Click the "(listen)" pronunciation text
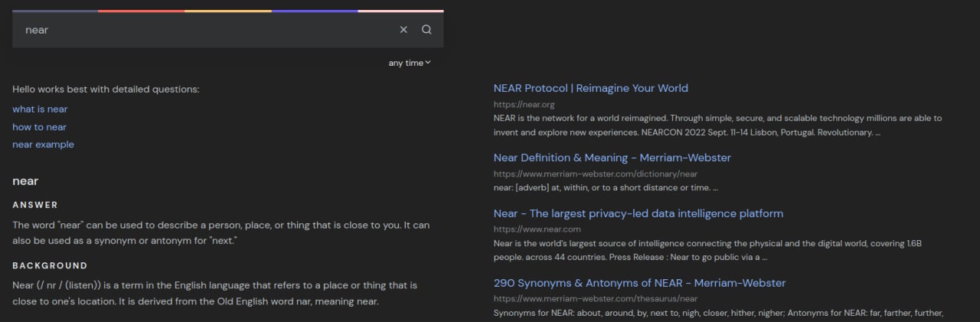The image size is (980, 322). pyautogui.click(x=82, y=285)
